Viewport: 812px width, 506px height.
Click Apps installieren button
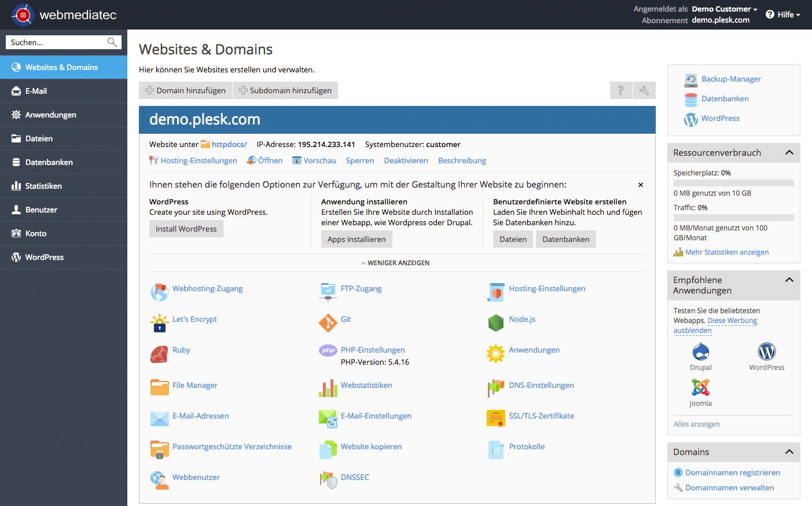pos(357,239)
